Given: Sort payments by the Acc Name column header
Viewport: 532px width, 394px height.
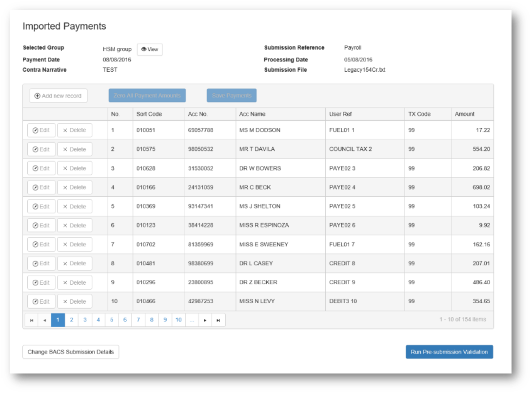Looking at the screenshot, I should click(x=253, y=114).
